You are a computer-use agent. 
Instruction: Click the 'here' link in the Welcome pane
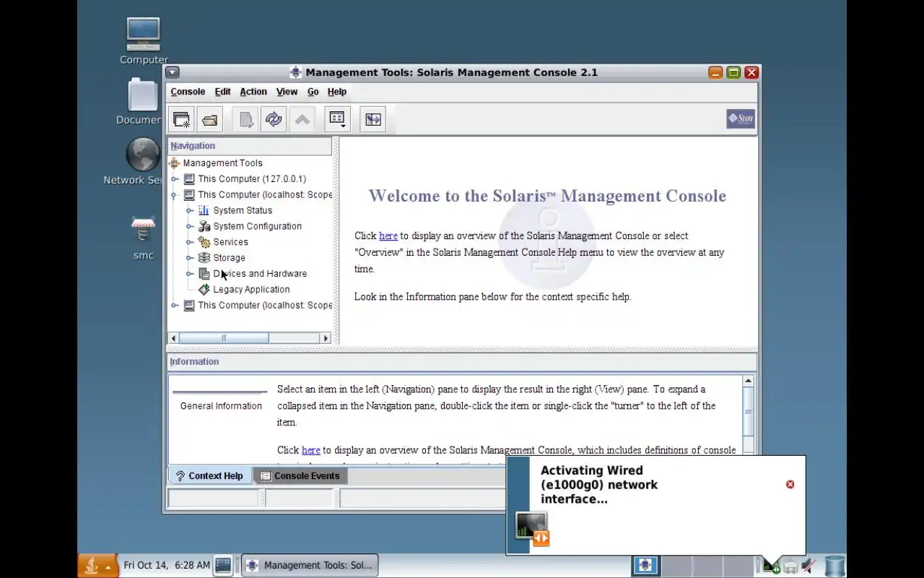388,236
